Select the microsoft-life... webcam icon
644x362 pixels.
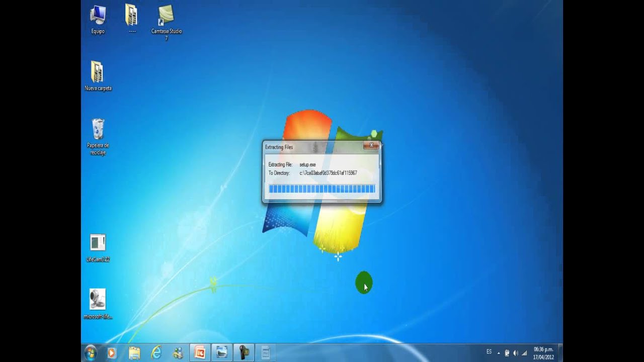[98, 304]
